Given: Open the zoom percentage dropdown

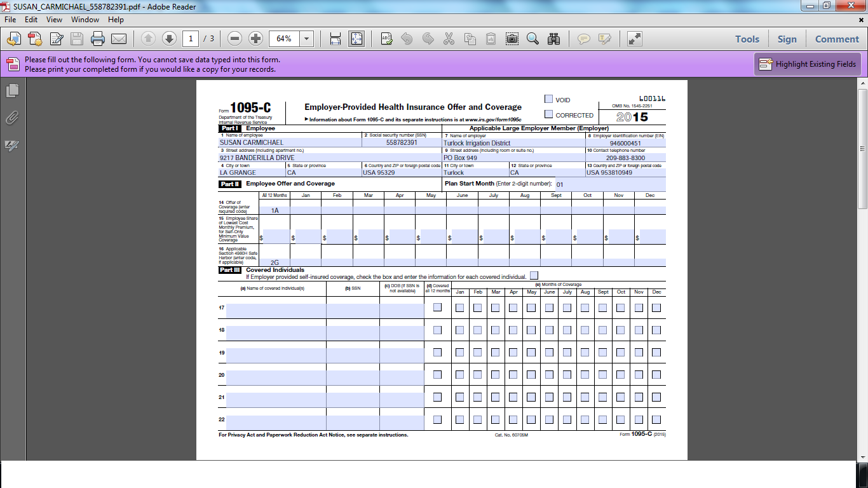Looking at the screenshot, I should pyautogui.click(x=307, y=39).
